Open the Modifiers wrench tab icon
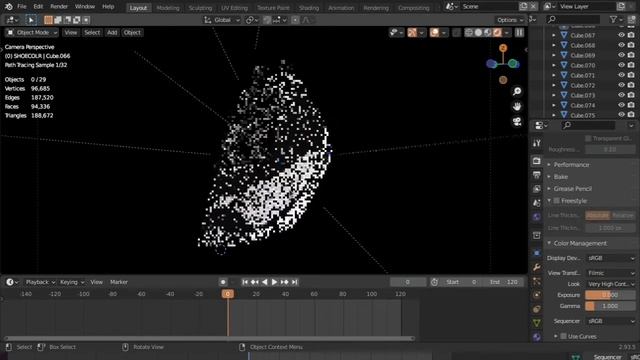Screen dimensions: 640x360 point(537,267)
